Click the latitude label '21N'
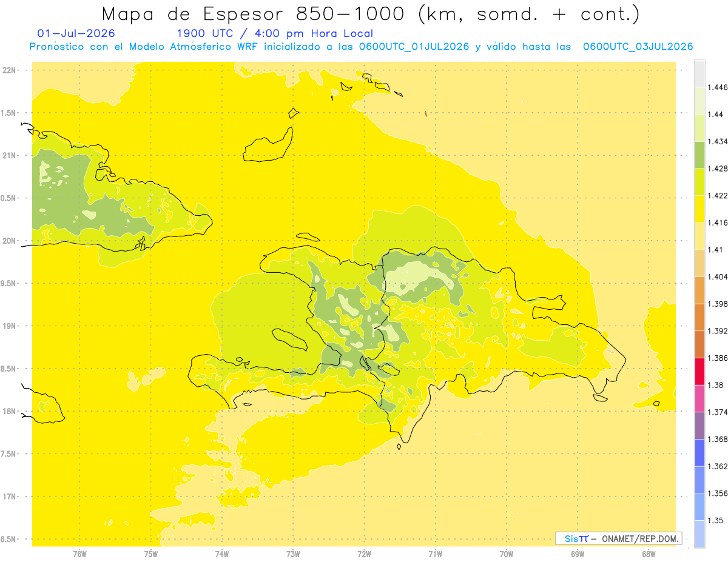This screenshot has height=562, width=728. (9, 155)
